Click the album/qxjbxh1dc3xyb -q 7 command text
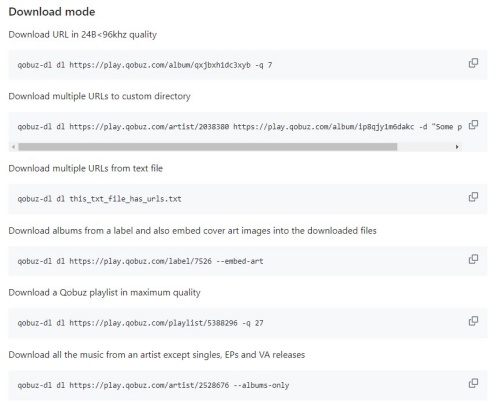The height and width of the screenshot is (408, 500). click(145, 65)
